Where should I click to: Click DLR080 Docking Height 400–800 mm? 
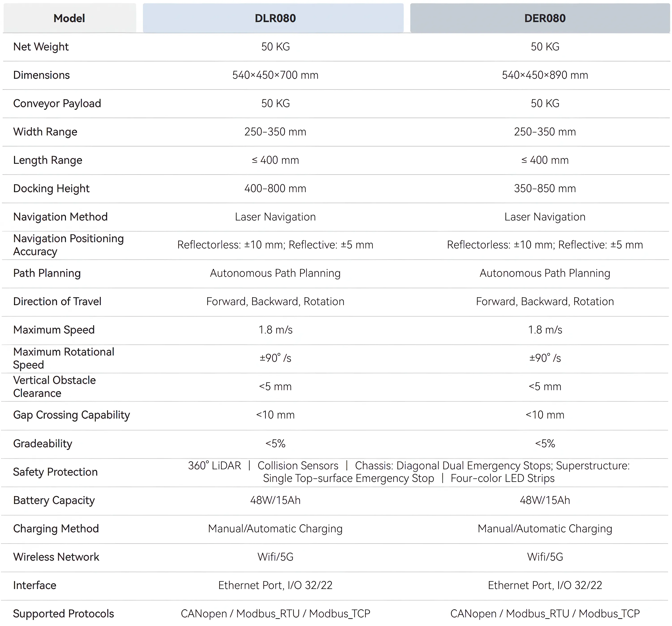click(275, 189)
